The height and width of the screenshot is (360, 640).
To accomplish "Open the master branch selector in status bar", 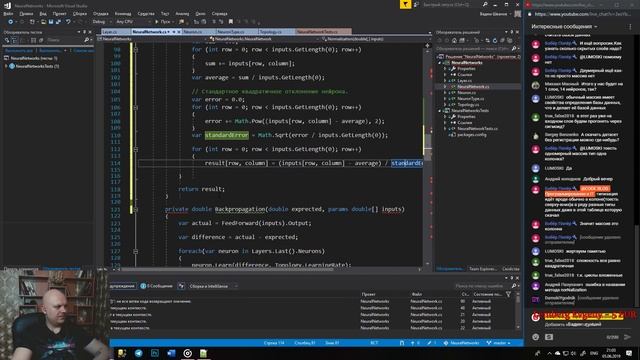I will [x=499, y=343].
